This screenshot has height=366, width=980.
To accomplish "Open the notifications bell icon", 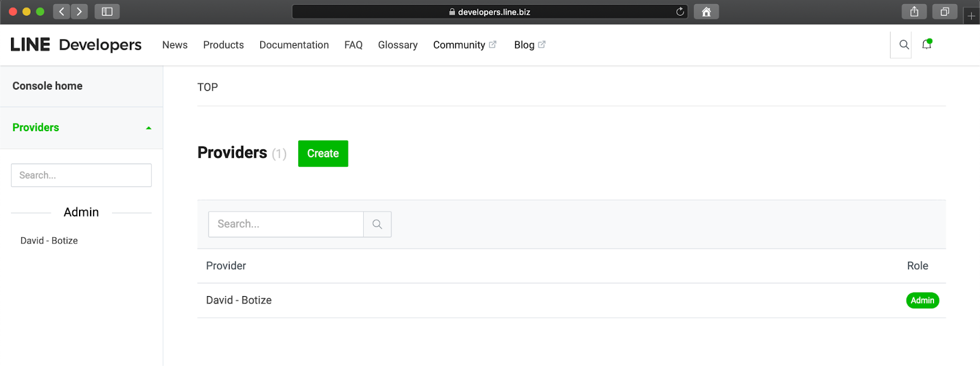I will [927, 44].
